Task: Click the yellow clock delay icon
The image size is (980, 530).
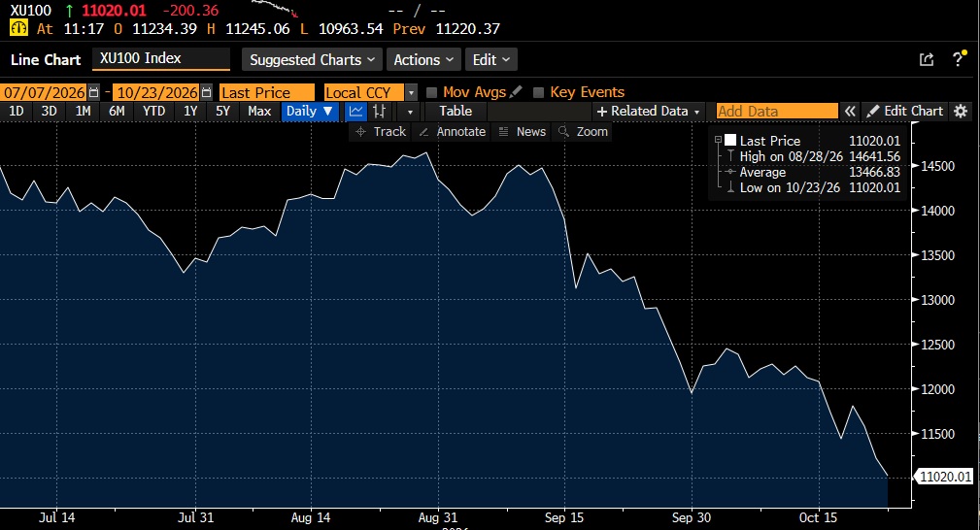Action: pos(18,28)
